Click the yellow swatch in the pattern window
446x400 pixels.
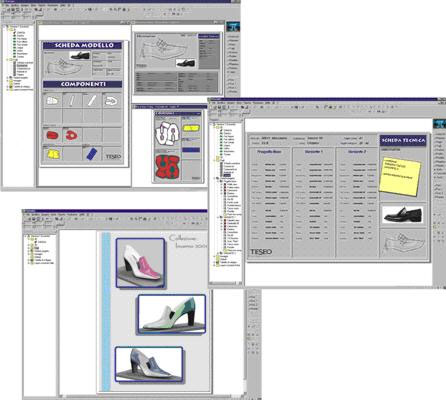(191, 128)
